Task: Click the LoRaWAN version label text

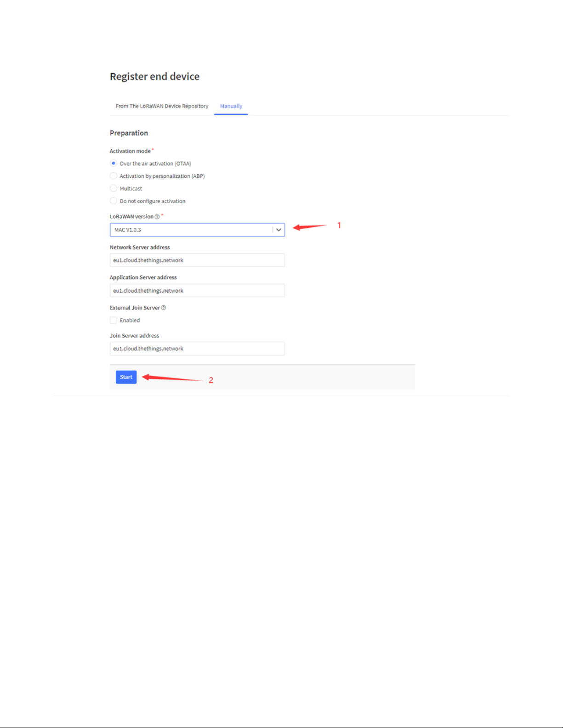Action: [x=131, y=216]
